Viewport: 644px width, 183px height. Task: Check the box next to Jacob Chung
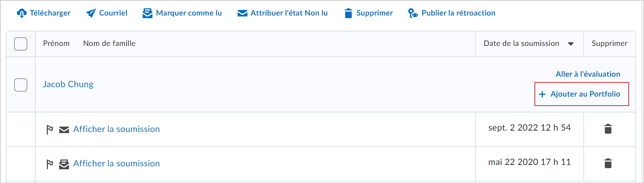21,85
